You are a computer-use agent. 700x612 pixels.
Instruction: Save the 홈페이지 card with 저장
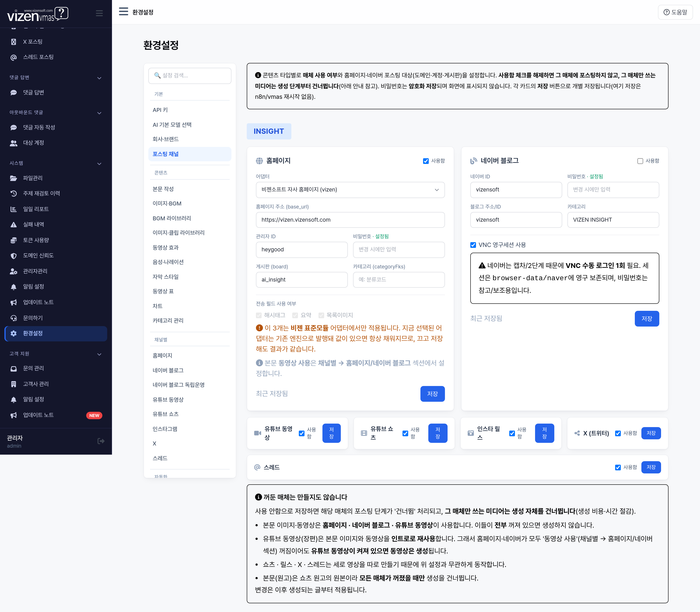pos(432,394)
